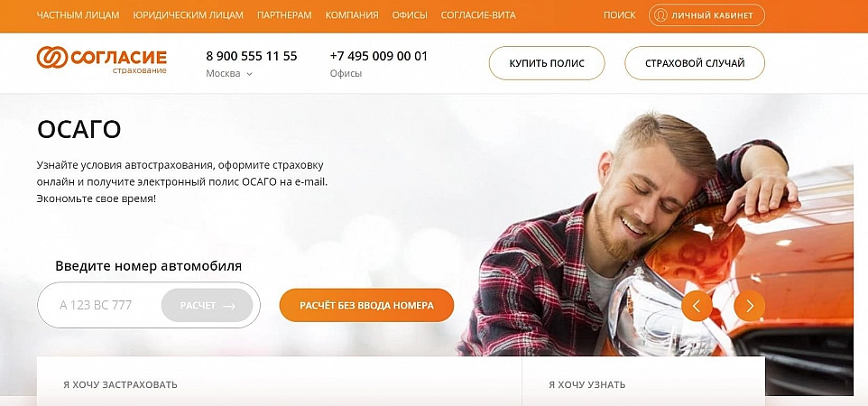Click the arrow icon in Расчет button

tap(229, 306)
